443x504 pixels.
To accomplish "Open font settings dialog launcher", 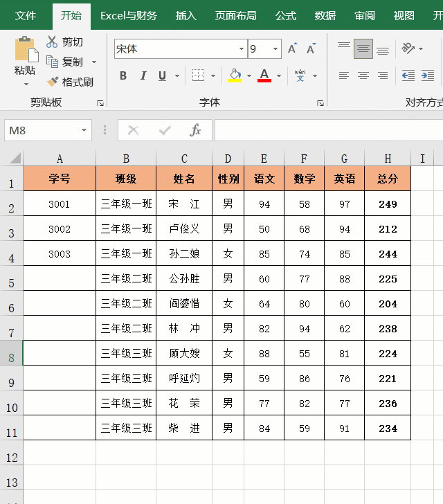I will coord(320,103).
